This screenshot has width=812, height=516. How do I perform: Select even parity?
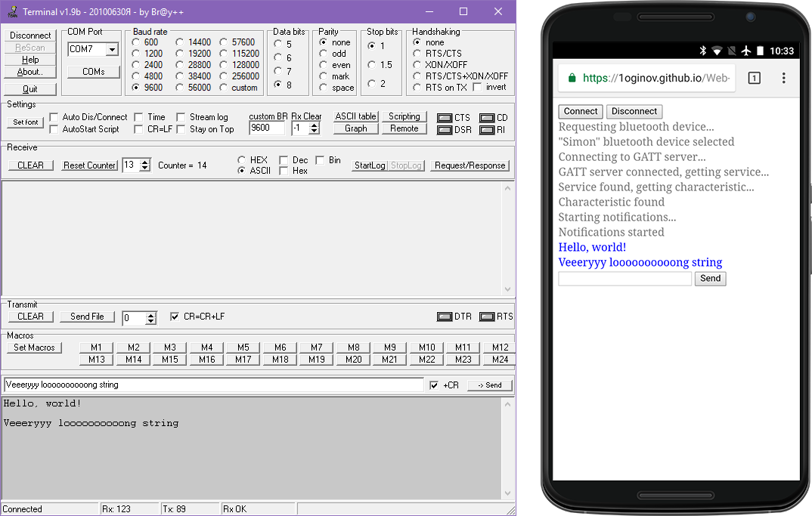323,65
